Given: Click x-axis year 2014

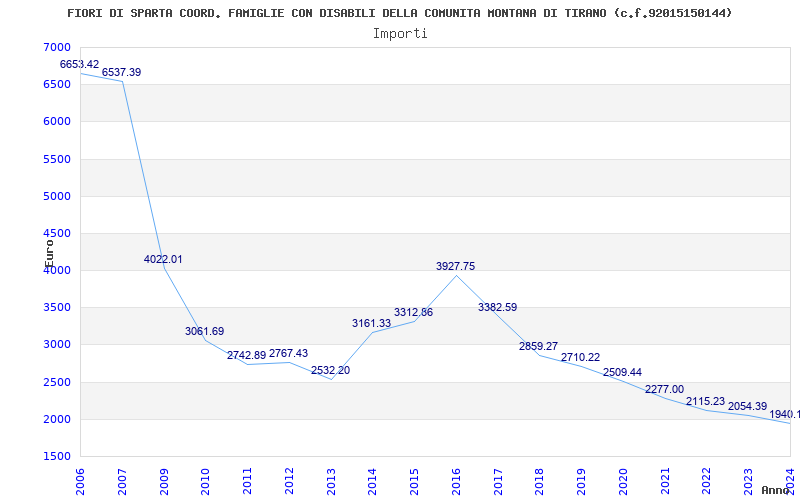Looking at the screenshot, I should click(372, 481).
